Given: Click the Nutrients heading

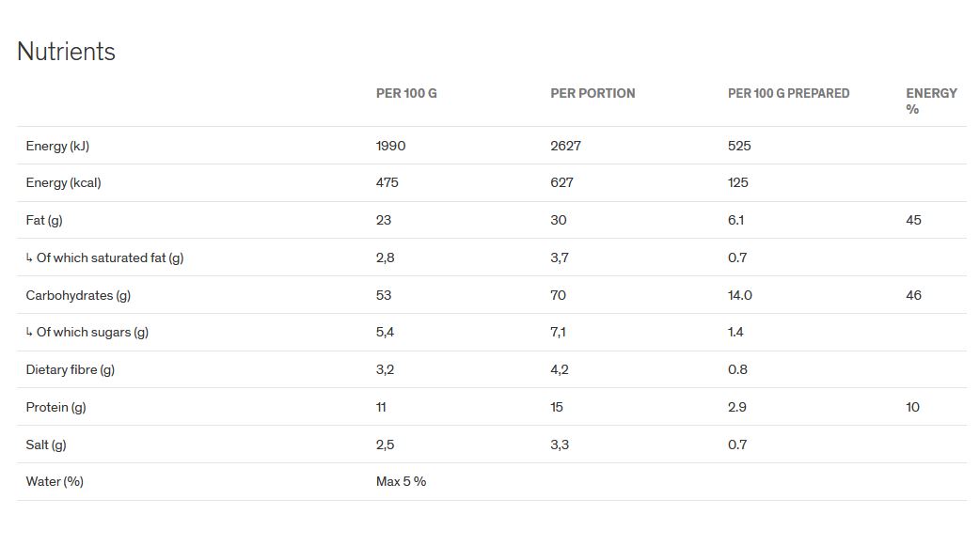Looking at the screenshot, I should 66,52.
